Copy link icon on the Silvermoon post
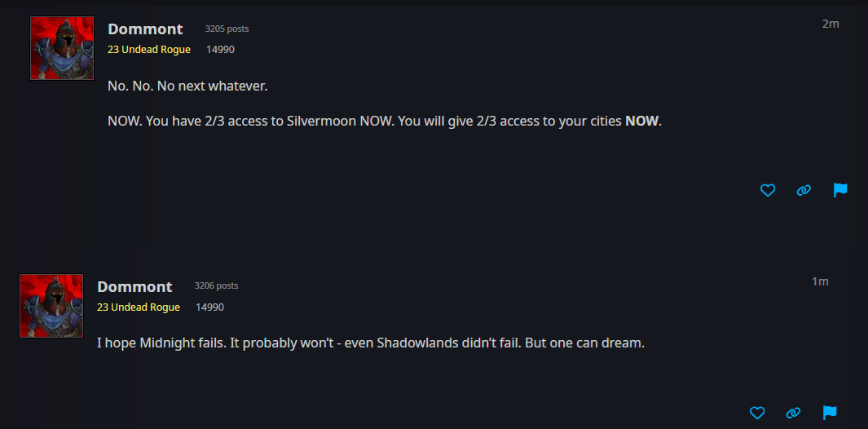 click(x=804, y=190)
